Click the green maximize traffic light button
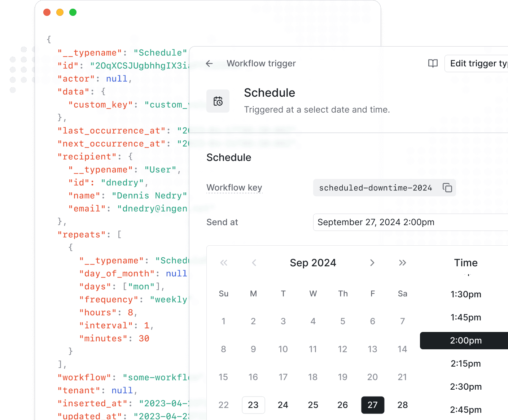Viewport: 508px width, 420px height. (73, 12)
